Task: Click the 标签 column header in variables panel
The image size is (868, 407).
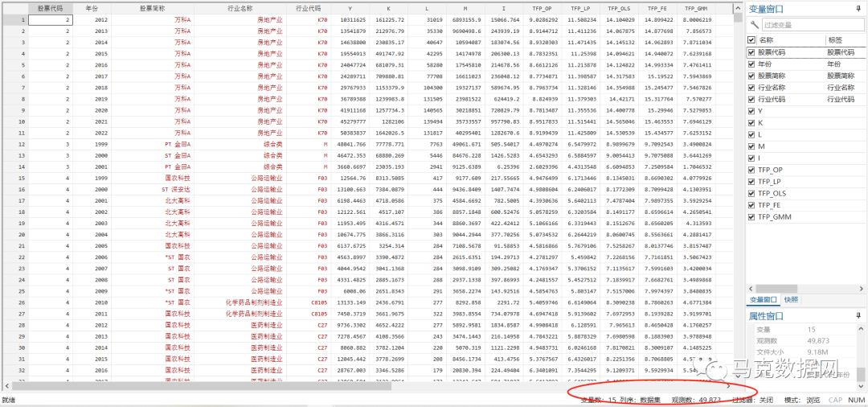Action: [x=835, y=40]
